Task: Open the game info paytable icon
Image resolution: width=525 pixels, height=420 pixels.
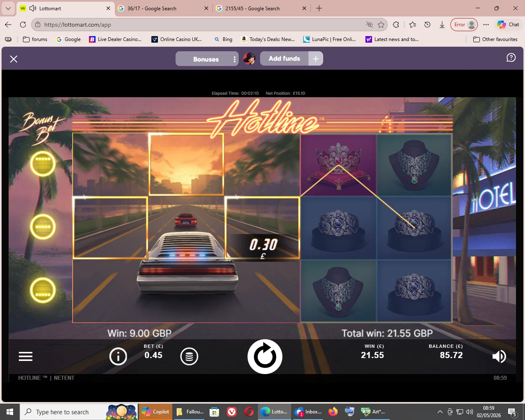Action: (118, 356)
